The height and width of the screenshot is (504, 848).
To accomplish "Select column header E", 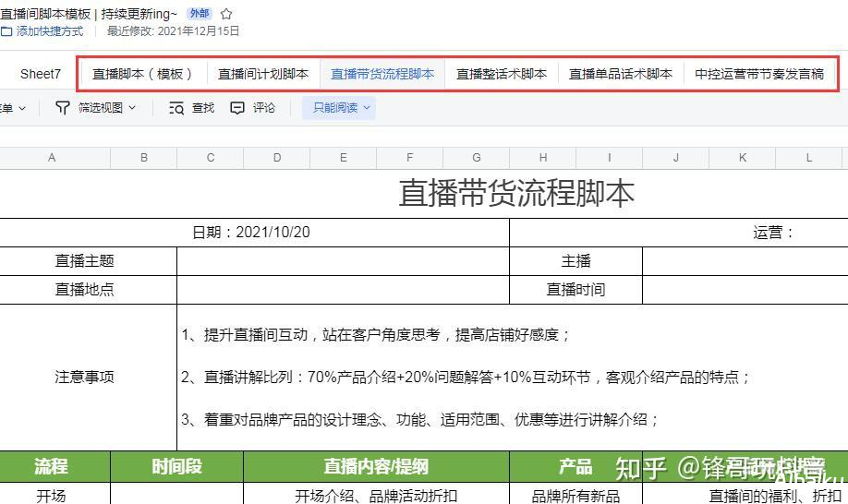I will (x=344, y=158).
